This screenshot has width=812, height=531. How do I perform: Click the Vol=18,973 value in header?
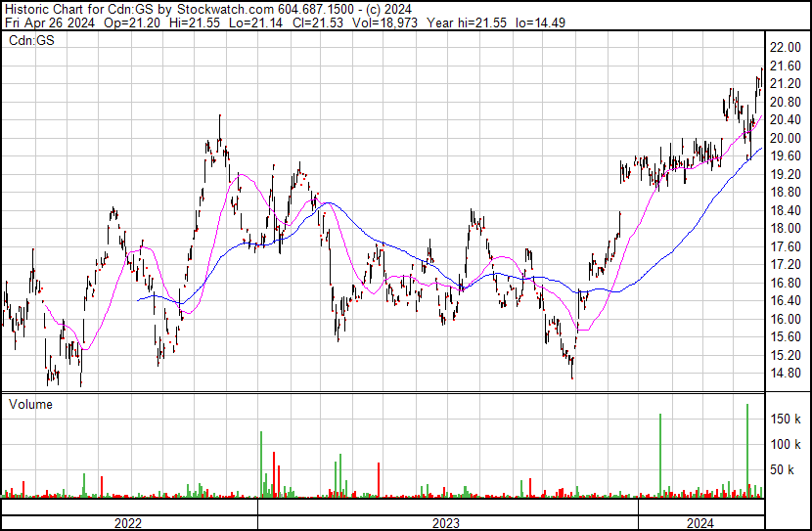(384, 22)
